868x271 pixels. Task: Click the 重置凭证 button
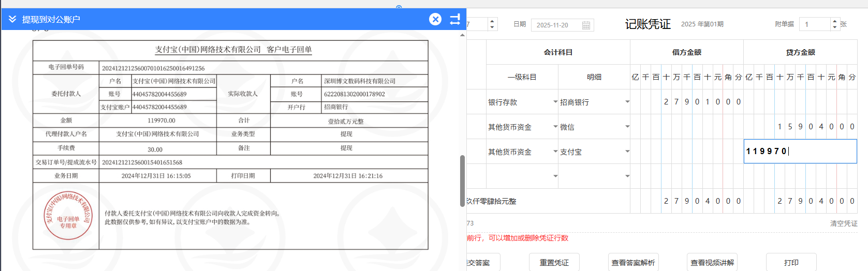click(554, 263)
